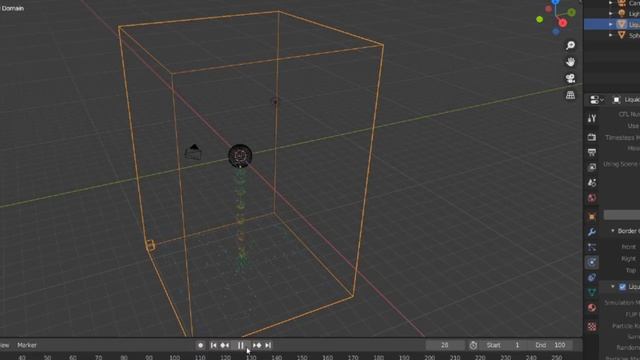Screen dimensions: 640x360
Task: Click the pan hand viewport icon
Action: [x=570, y=62]
